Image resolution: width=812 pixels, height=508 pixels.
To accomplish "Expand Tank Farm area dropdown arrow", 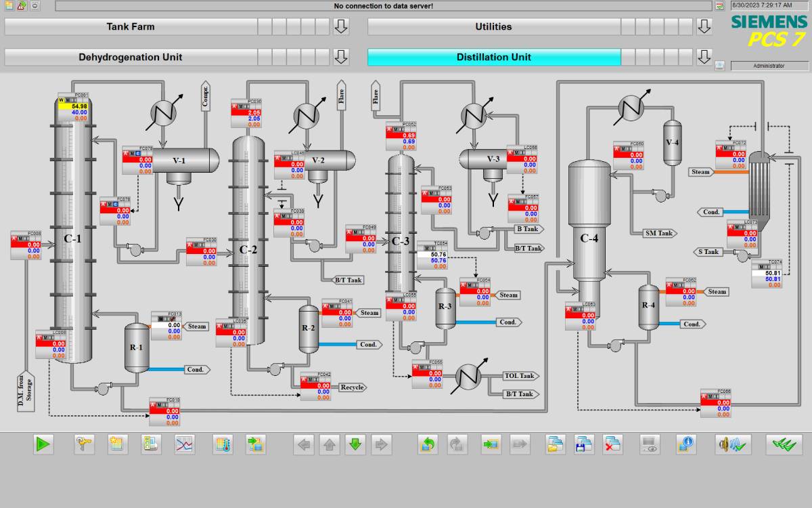I will 341,27.
